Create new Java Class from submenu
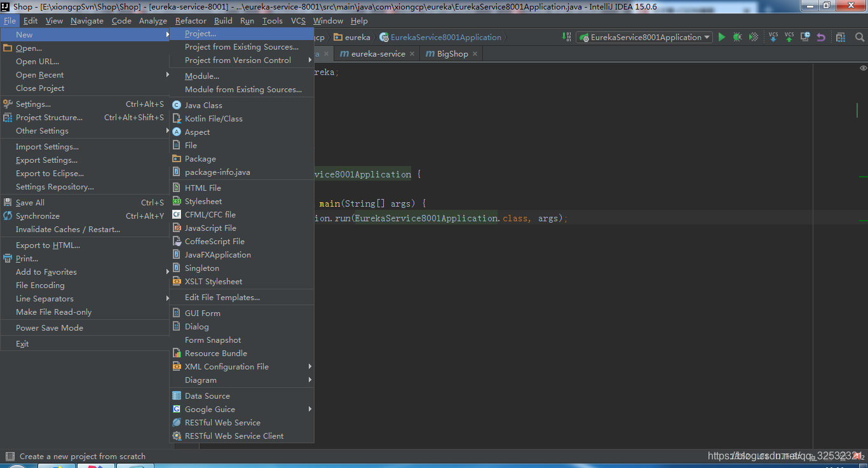The height and width of the screenshot is (468, 868). (x=242, y=105)
